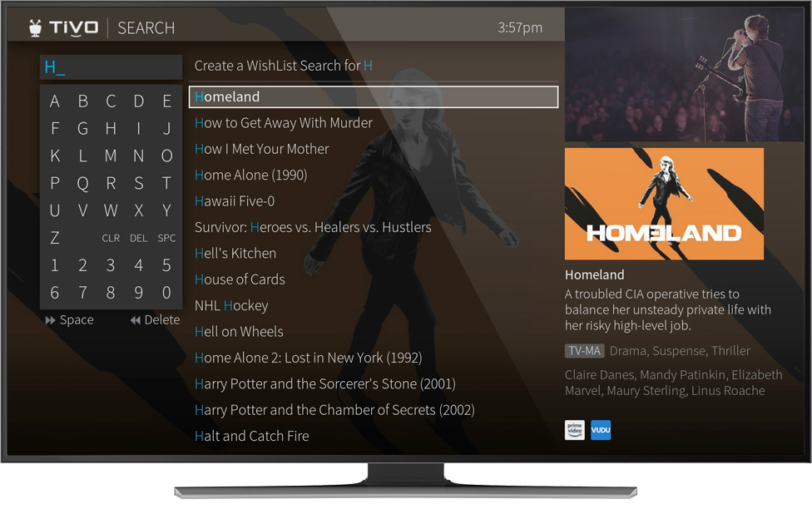Click the SEARCH screen title

tap(146, 28)
